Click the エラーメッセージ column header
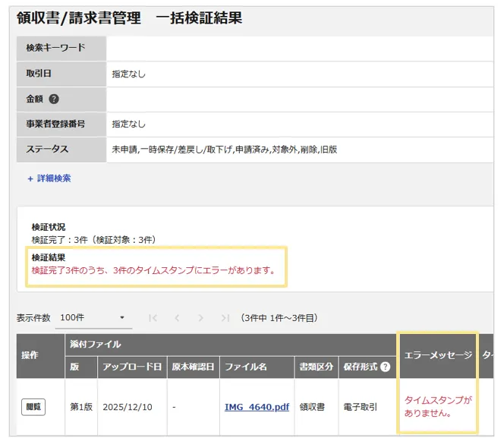 tap(438, 355)
